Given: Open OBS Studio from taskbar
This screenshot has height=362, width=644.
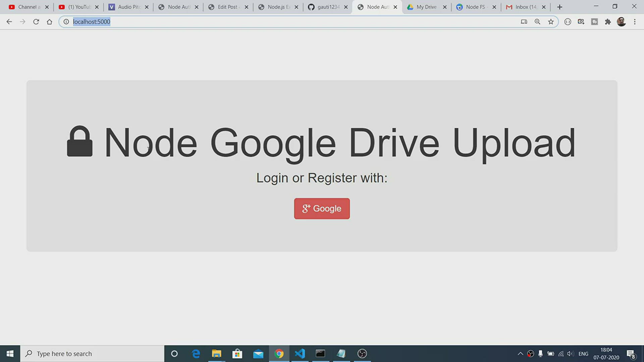Looking at the screenshot, I should tap(362, 354).
